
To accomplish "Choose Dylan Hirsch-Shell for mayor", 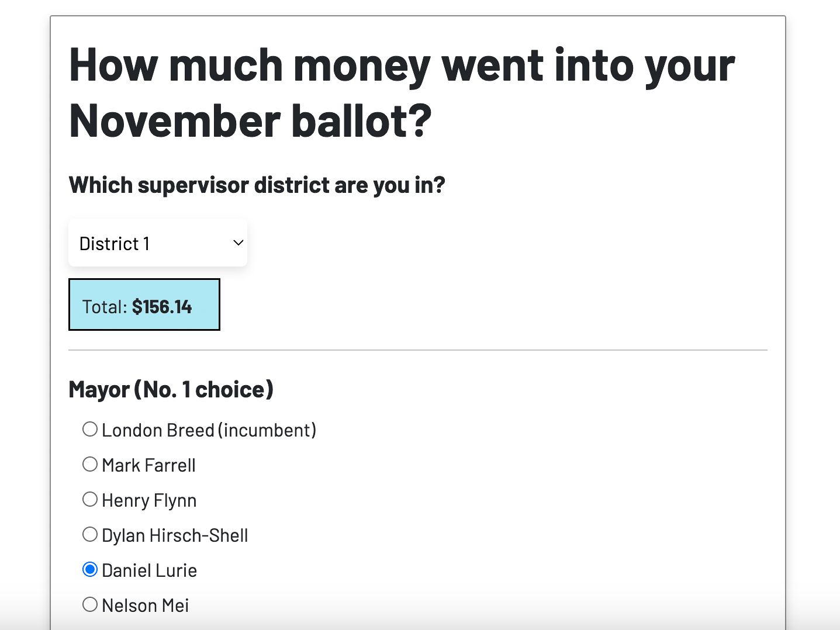I will [90, 534].
